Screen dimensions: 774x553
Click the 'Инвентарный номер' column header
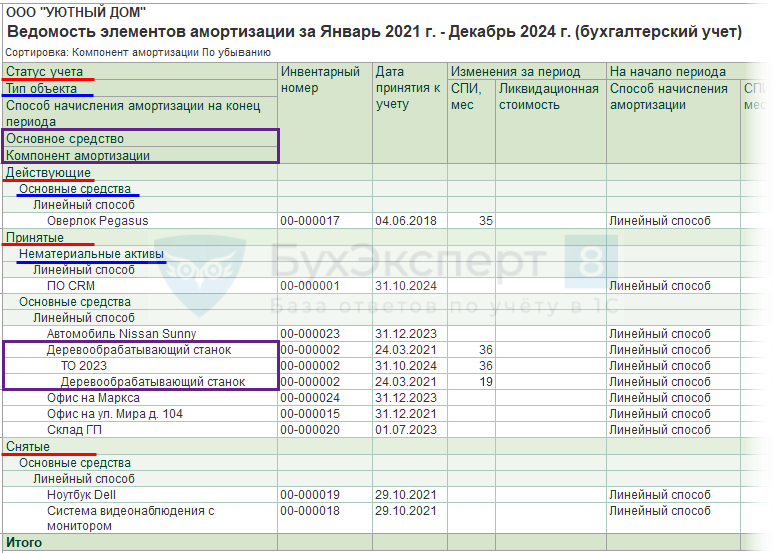point(325,113)
